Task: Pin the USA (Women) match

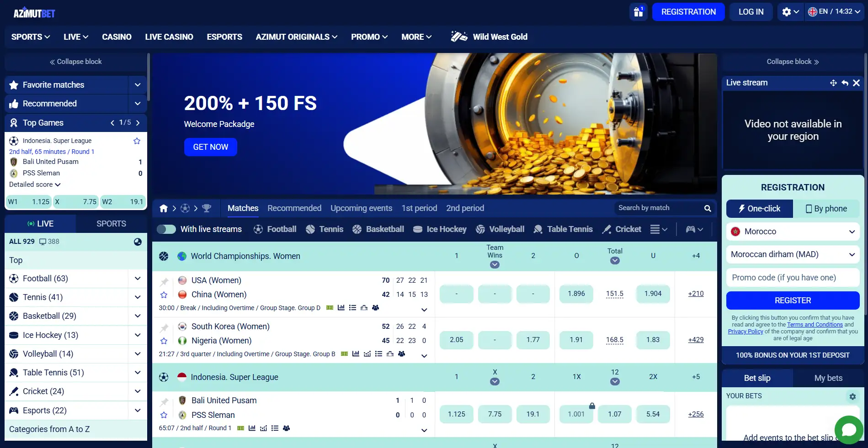Action: tap(165, 281)
